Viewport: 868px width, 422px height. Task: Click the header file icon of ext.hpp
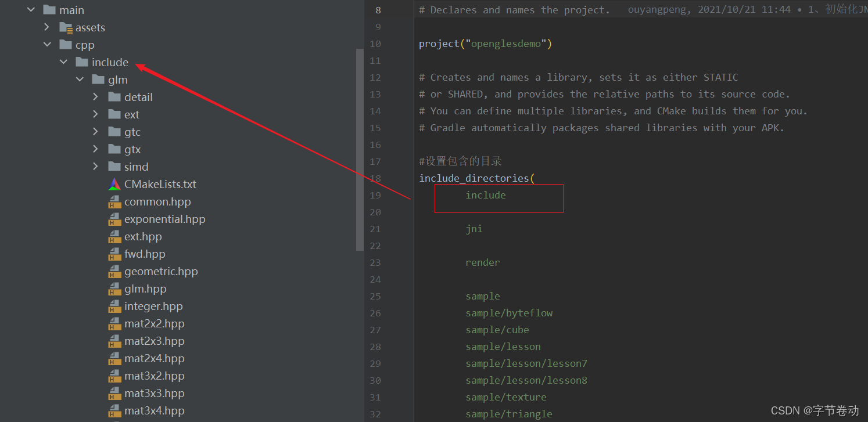click(x=114, y=236)
